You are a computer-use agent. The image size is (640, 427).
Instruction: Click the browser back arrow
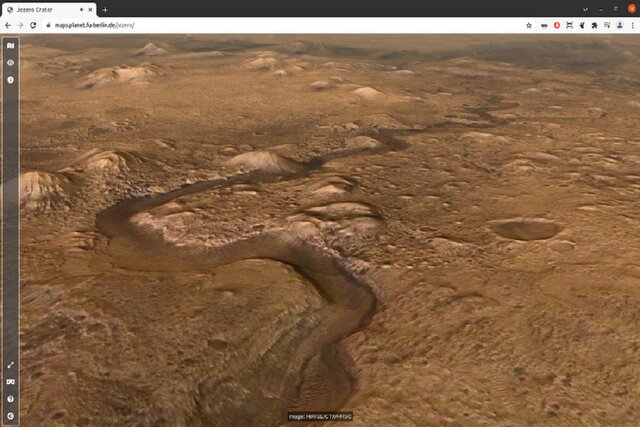coord(8,24)
